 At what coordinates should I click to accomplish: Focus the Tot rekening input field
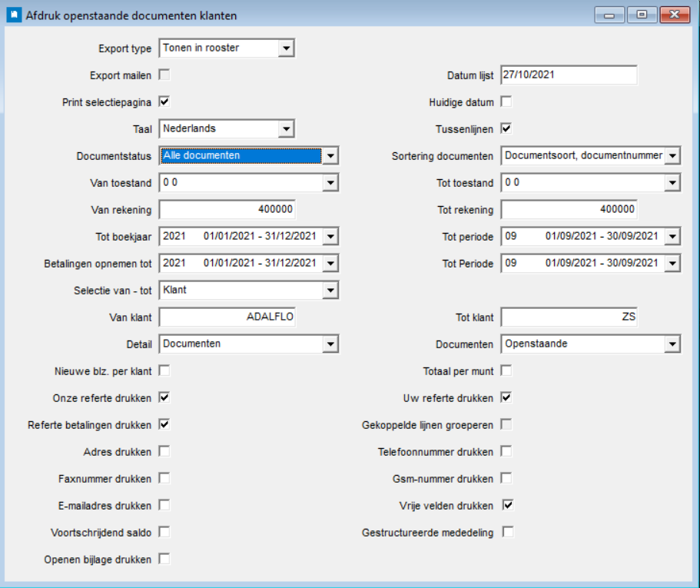pyautogui.click(x=569, y=210)
